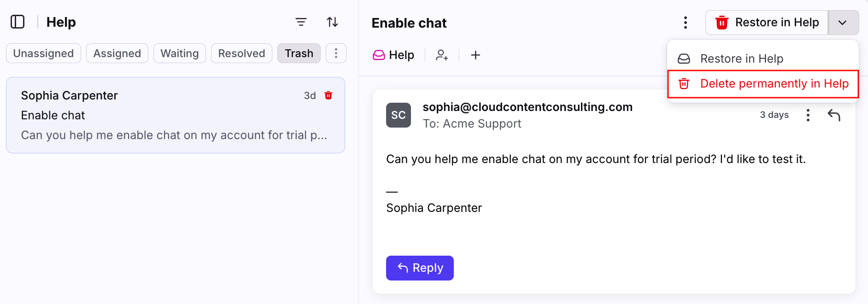Open the Help inbox selector
Viewport: 868px width, 304px height.
(x=393, y=55)
